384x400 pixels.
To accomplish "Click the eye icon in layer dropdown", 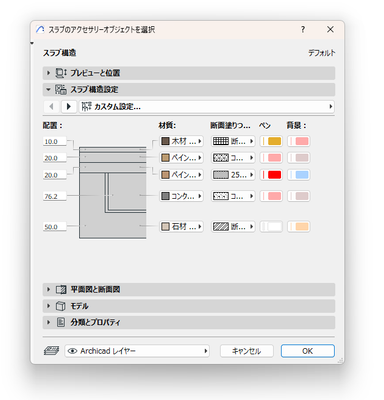I will coord(72,351).
